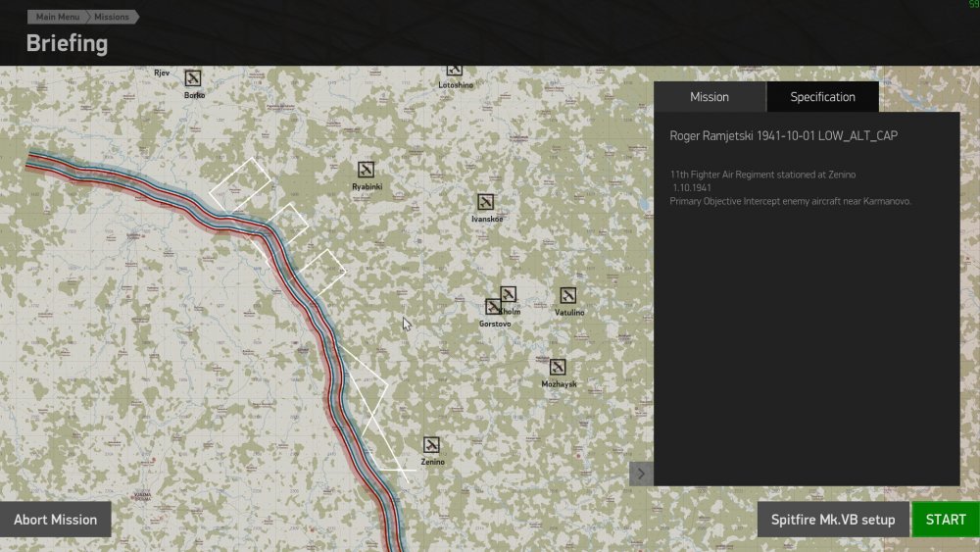Select the Vatulino airfield marker
The height and width of the screenshot is (552, 980).
pos(567,295)
